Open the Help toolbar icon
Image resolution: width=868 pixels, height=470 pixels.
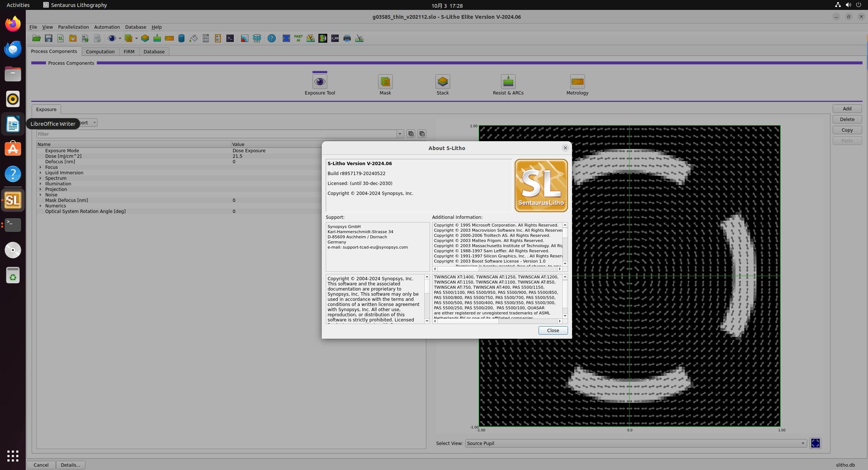271,38
